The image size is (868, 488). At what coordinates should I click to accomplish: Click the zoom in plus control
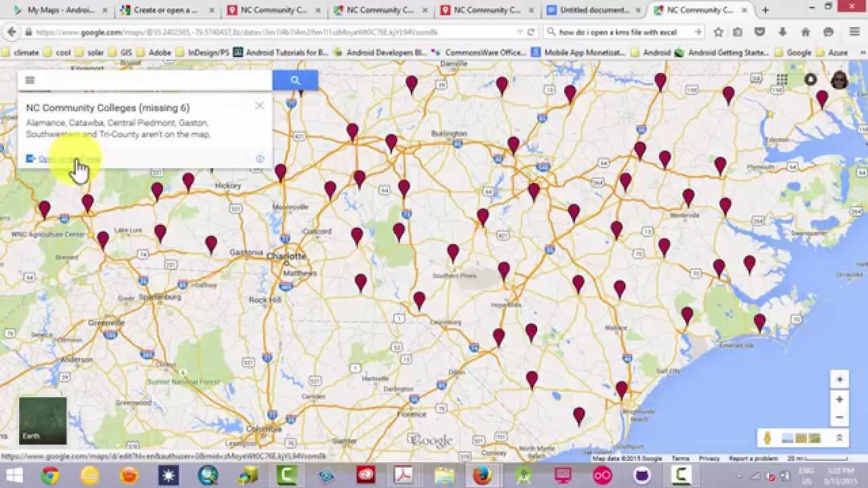click(840, 399)
